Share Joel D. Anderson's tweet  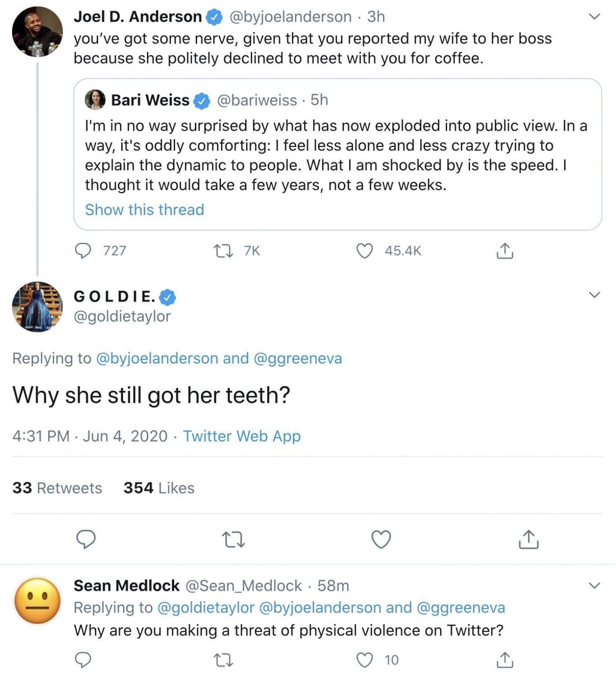[x=504, y=251]
